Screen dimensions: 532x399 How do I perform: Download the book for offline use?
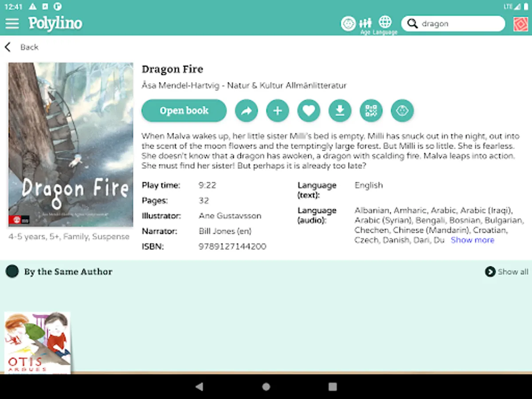[x=340, y=111]
